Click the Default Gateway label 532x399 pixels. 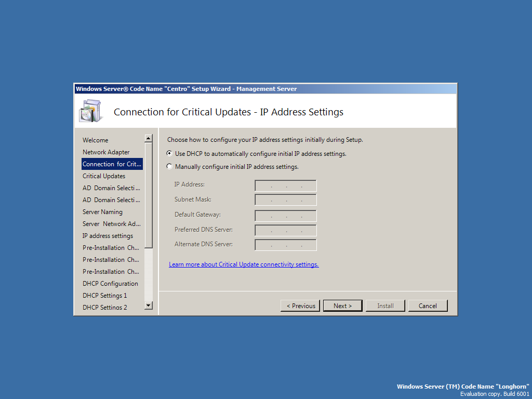[197, 215]
